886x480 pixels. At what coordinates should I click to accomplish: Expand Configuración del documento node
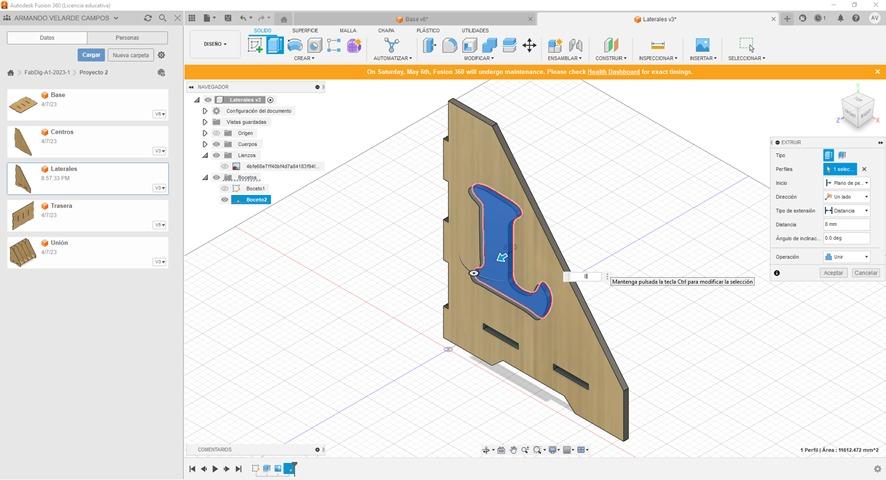[x=205, y=111]
